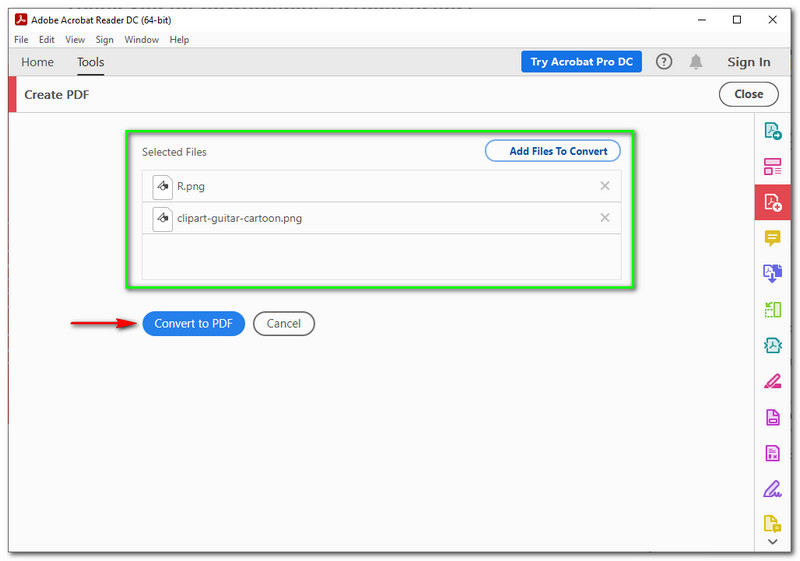Open the Compress PDF tool in sidebar
This screenshot has height=561, width=800.
(772, 345)
